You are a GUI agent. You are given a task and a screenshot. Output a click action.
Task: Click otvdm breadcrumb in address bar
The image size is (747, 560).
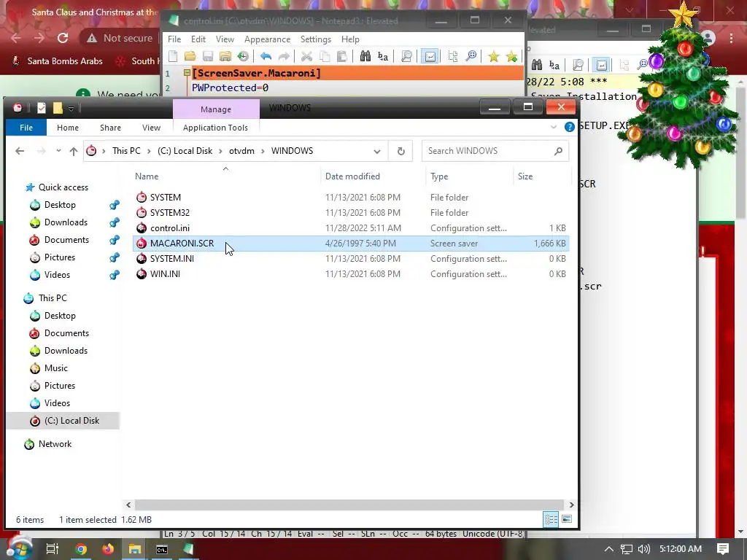pyautogui.click(x=241, y=151)
